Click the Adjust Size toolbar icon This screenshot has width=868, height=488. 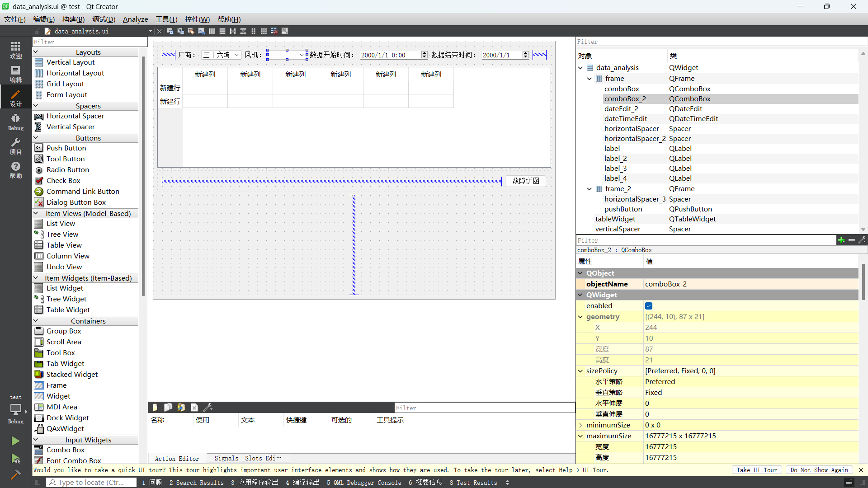pyautogui.click(x=284, y=31)
